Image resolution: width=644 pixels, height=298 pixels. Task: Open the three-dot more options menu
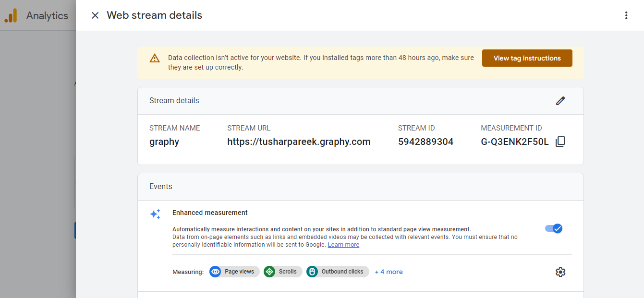tap(626, 15)
